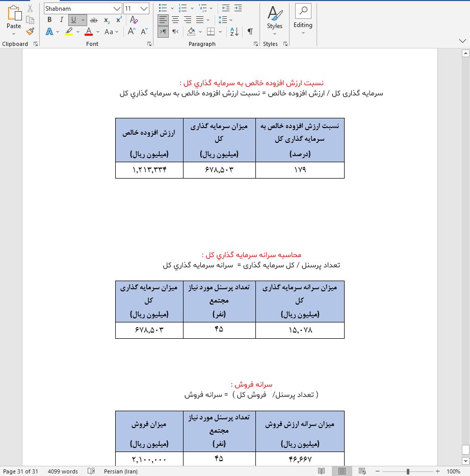Image resolution: width=470 pixels, height=476 pixels.
Task: Click the zoom slider handle
Action: click(408, 471)
